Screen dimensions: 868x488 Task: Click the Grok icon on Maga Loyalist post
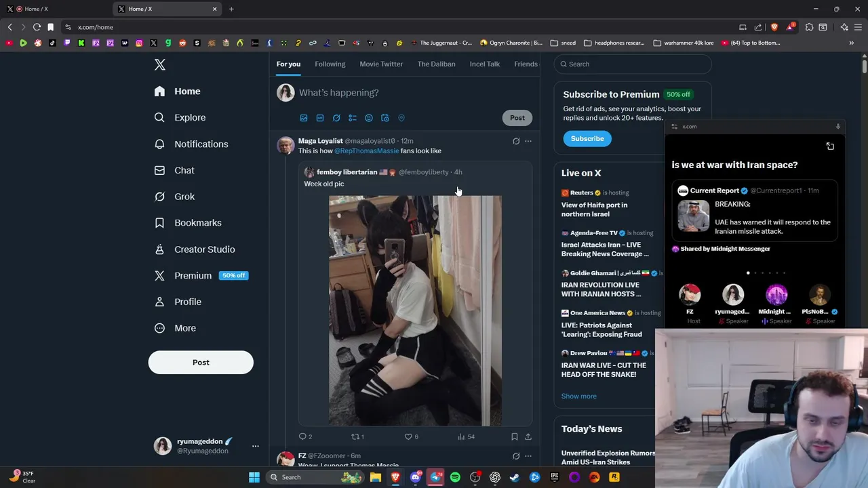coord(516,141)
